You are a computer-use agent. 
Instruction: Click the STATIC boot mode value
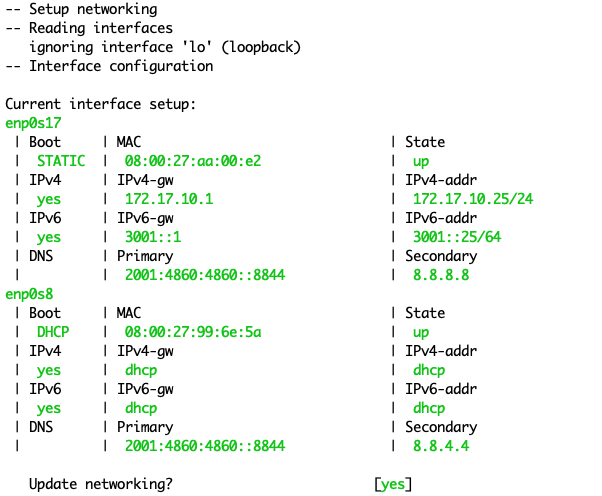61,161
